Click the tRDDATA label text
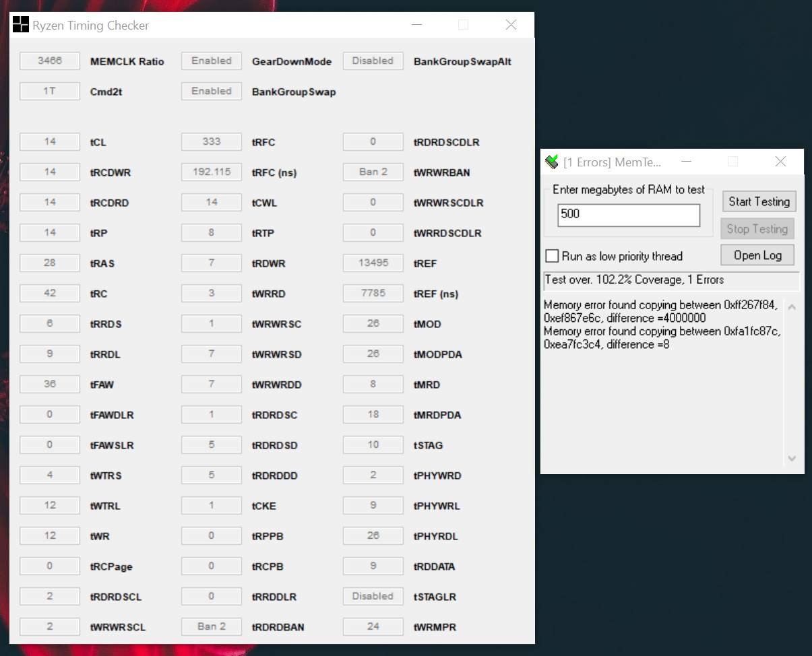 pyautogui.click(x=434, y=566)
